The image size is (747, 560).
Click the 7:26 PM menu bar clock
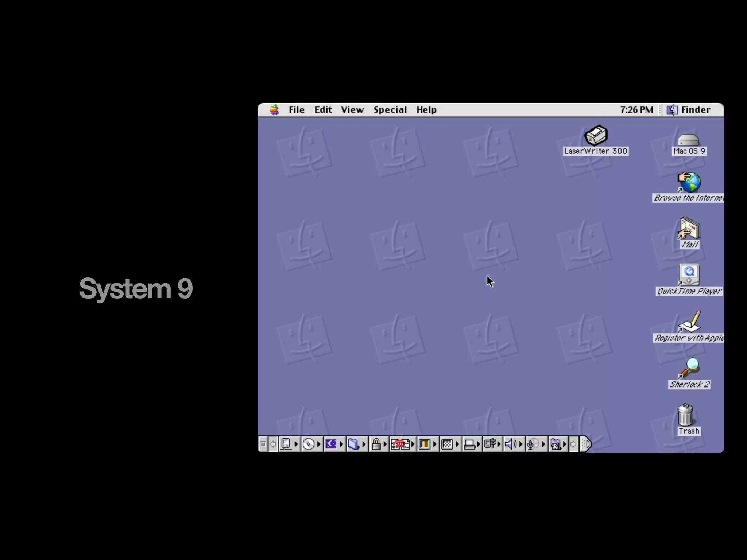(636, 110)
